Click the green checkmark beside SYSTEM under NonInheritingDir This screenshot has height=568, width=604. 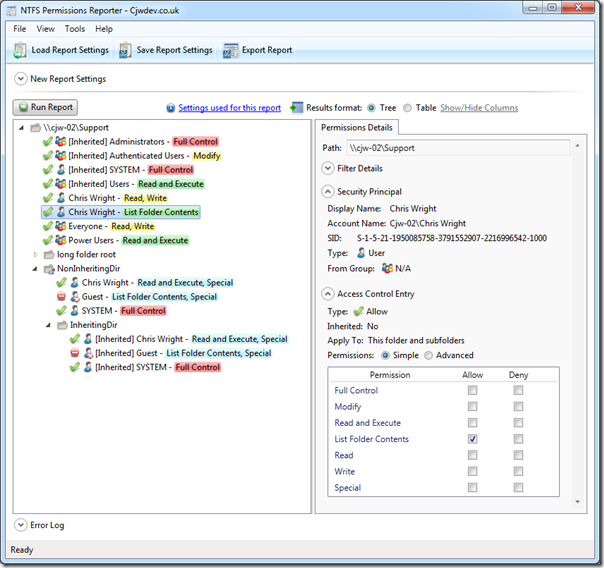[x=61, y=310]
